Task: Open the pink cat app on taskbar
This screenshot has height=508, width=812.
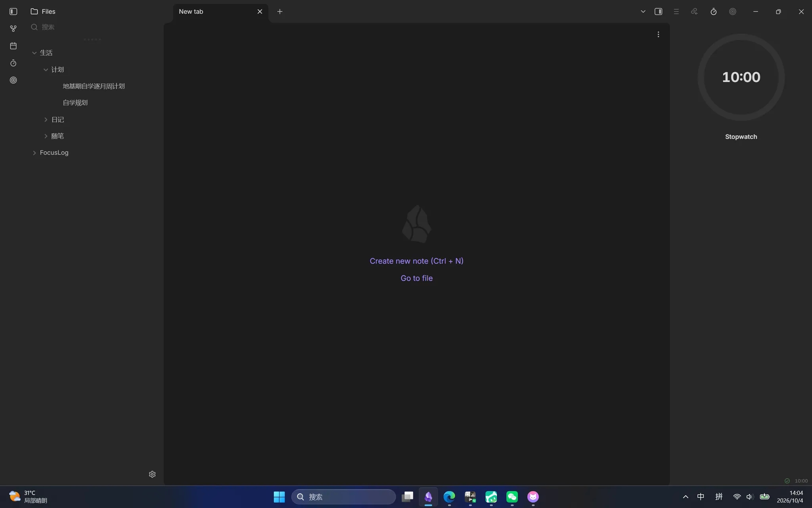Action: coord(533,496)
